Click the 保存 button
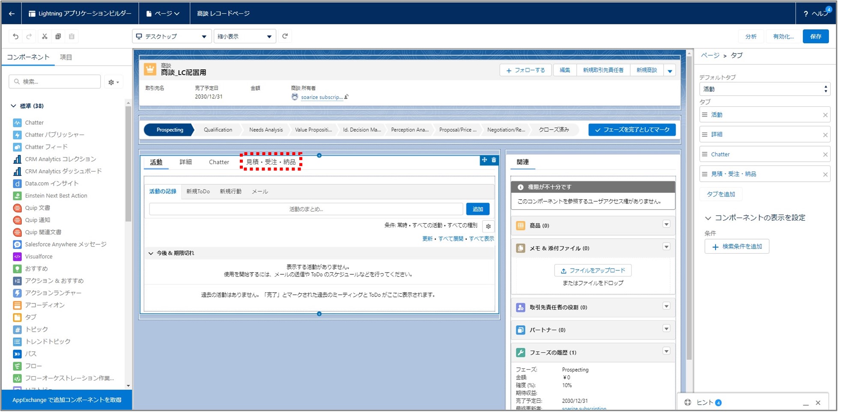The height and width of the screenshot is (414, 868). 815,36
